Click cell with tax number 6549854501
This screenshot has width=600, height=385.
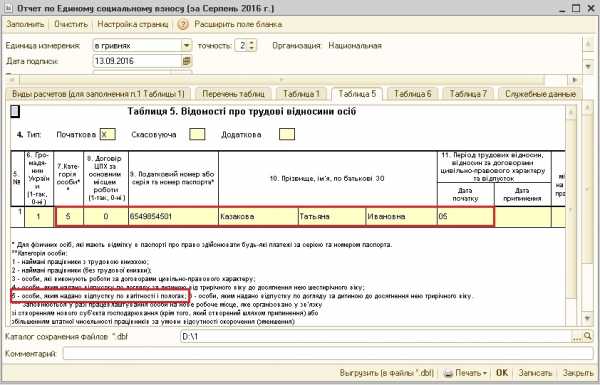tap(173, 217)
